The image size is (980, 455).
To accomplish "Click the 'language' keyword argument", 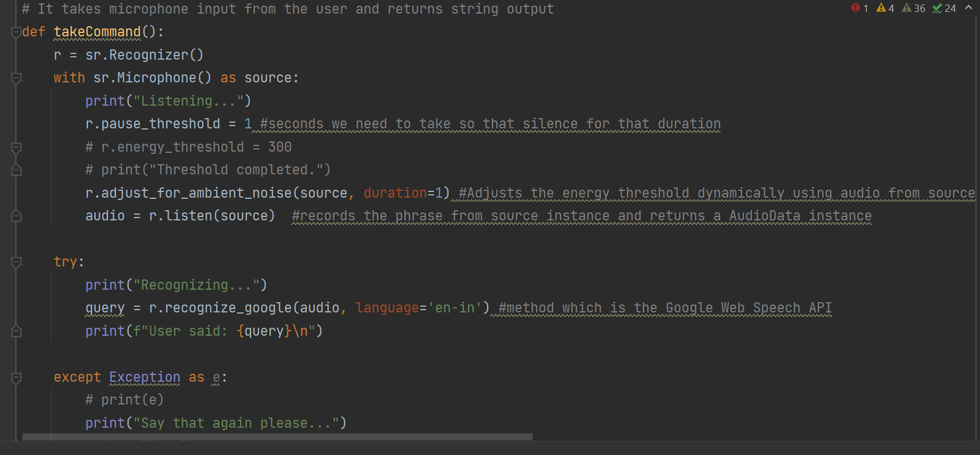I will pyautogui.click(x=387, y=308).
